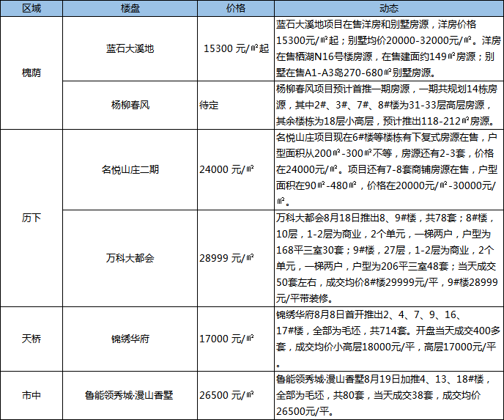Image resolution: width=504 pixels, height=420 pixels.
Task: Click the 17000 元/㎡ price cell
Action: pos(228,339)
